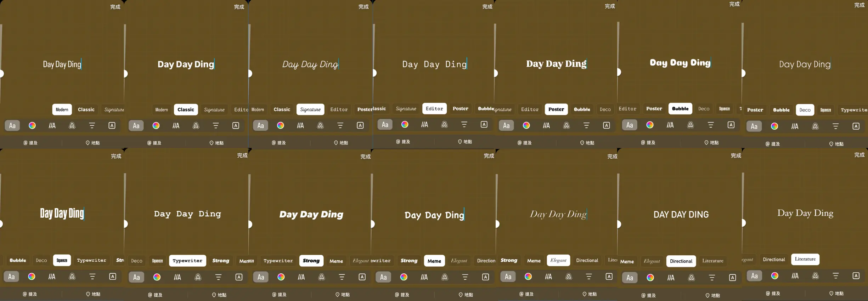868x301 pixels.
Task: Adjust size slider handle in Elegant-selected screen
Action: coord(497,224)
